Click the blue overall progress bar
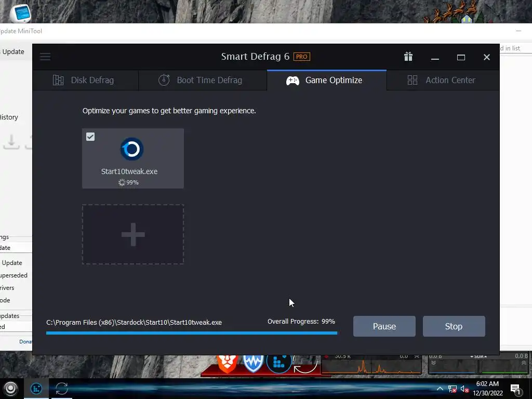532x399 pixels. pyautogui.click(x=192, y=333)
